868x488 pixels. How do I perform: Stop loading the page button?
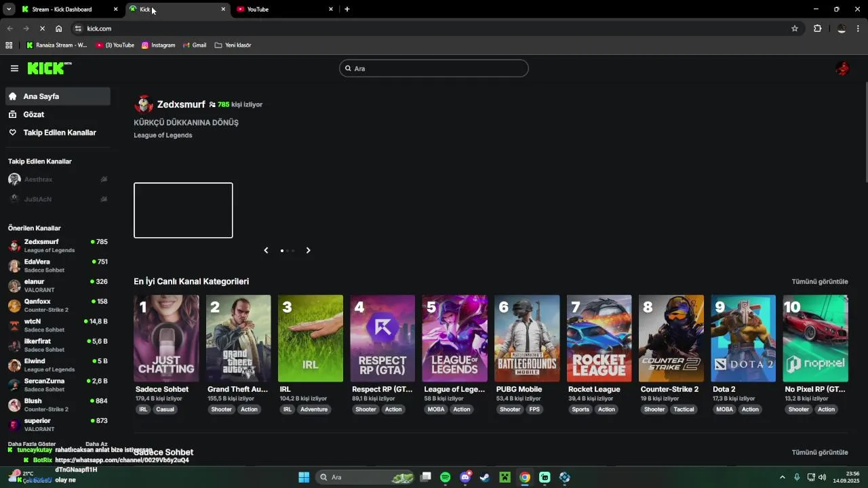42,28
